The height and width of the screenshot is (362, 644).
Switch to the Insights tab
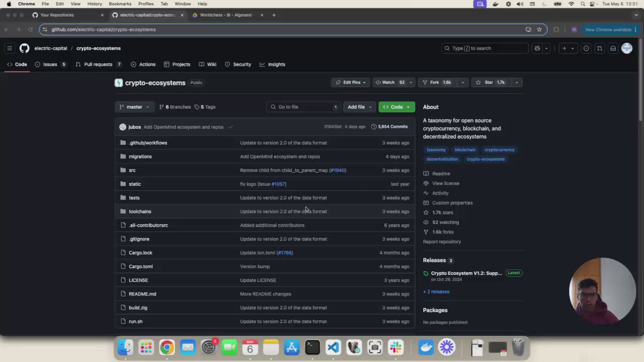pyautogui.click(x=272, y=64)
